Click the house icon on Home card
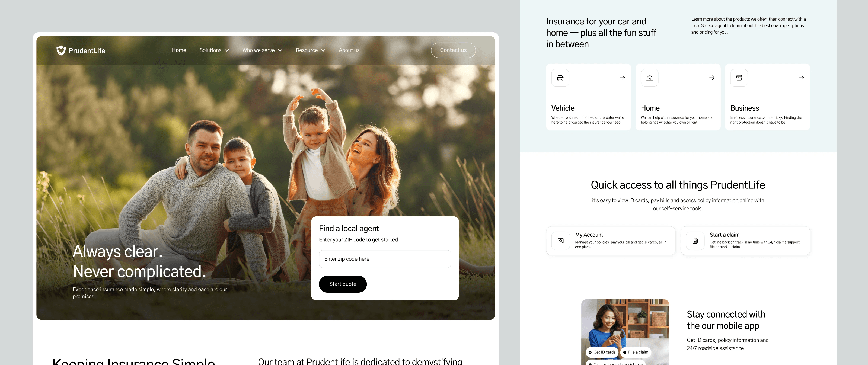868x365 pixels. [x=649, y=78]
